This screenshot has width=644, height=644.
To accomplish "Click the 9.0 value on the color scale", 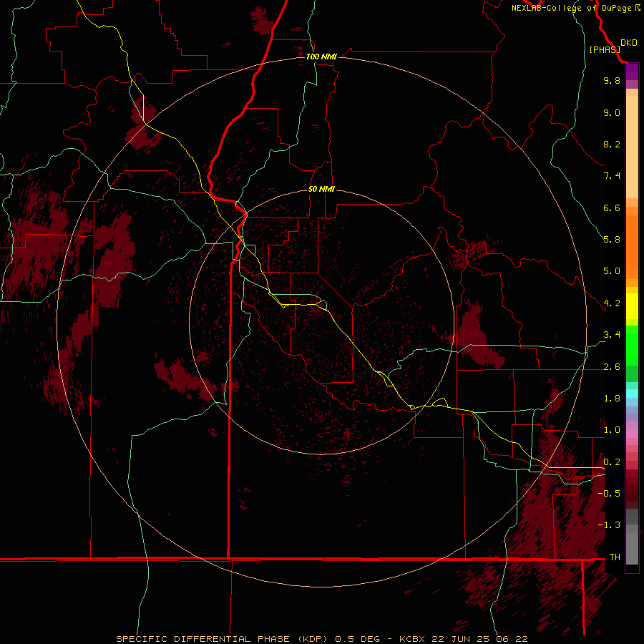I will [612, 112].
